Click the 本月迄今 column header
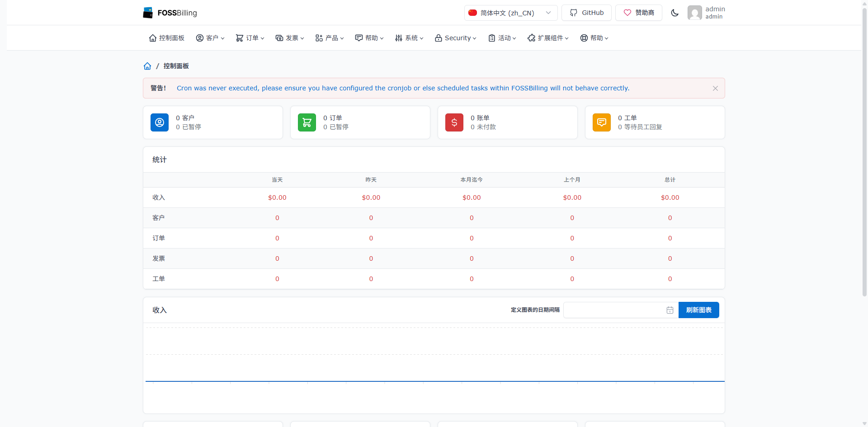This screenshot has height=427, width=868. (x=472, y=180)
